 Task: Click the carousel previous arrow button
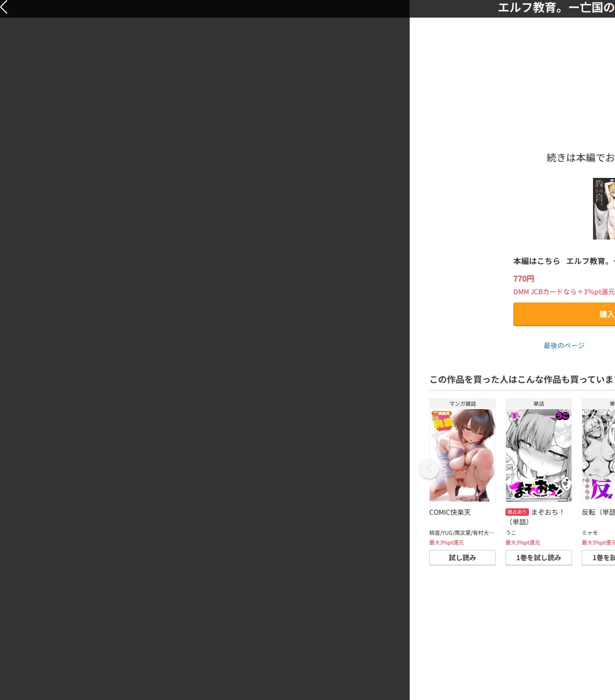click(429, 469)
